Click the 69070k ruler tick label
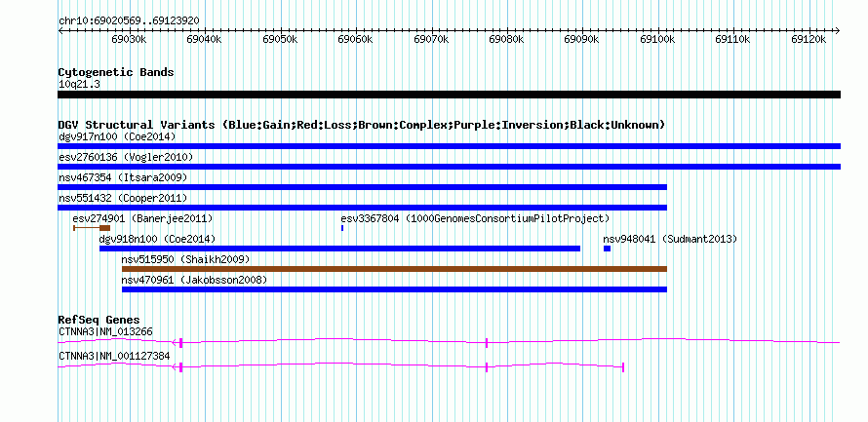Viewport: 868px width, 422px height. pos(431,39)
